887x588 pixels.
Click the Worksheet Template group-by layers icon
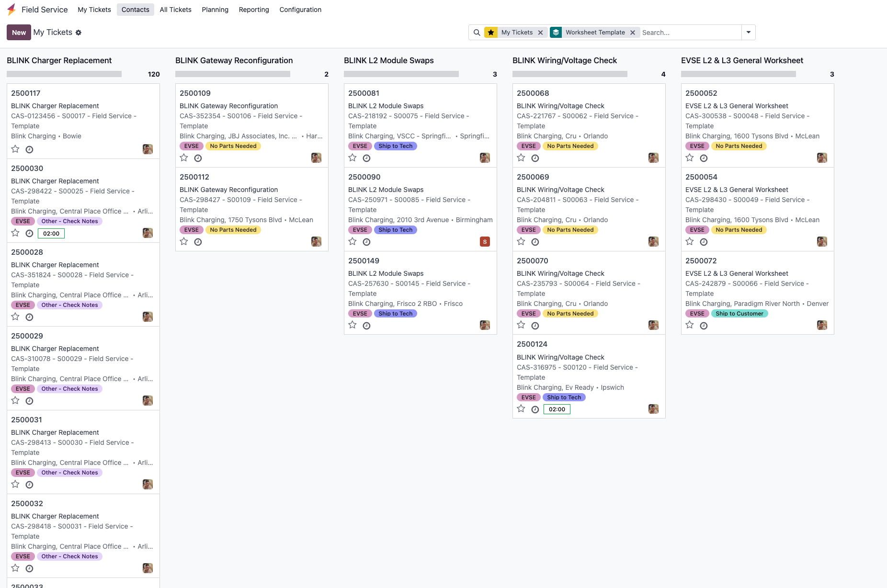[x=556, y=33]
